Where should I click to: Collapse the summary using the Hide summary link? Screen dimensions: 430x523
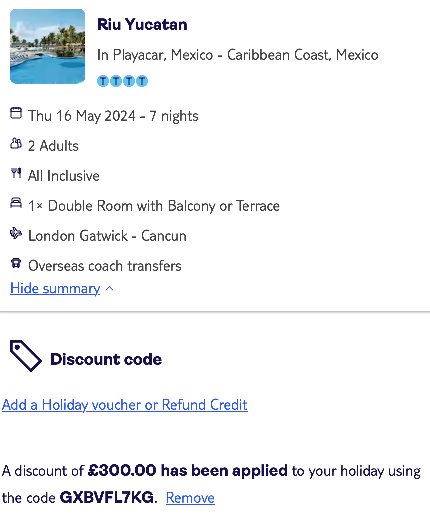click(x=55, y=288)
